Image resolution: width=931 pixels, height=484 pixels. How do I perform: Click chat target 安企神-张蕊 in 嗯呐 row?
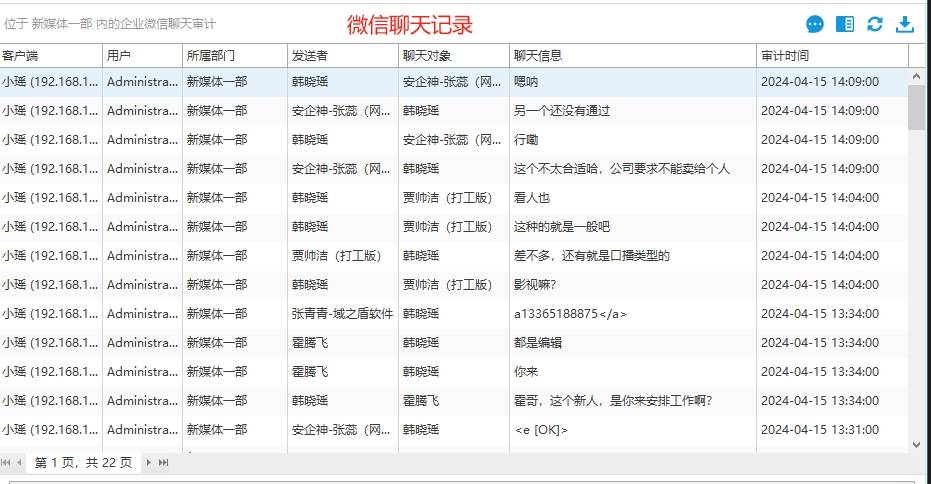pos(452,82)
